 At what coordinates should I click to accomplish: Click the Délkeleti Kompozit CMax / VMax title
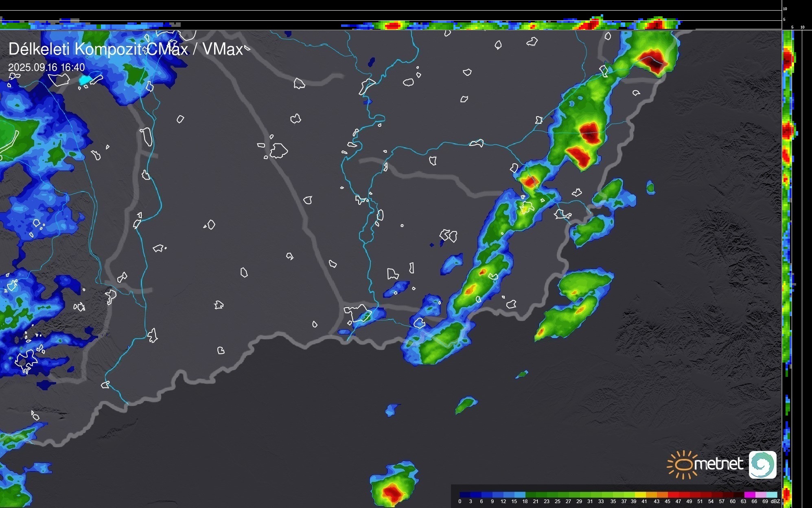[125, 49]
